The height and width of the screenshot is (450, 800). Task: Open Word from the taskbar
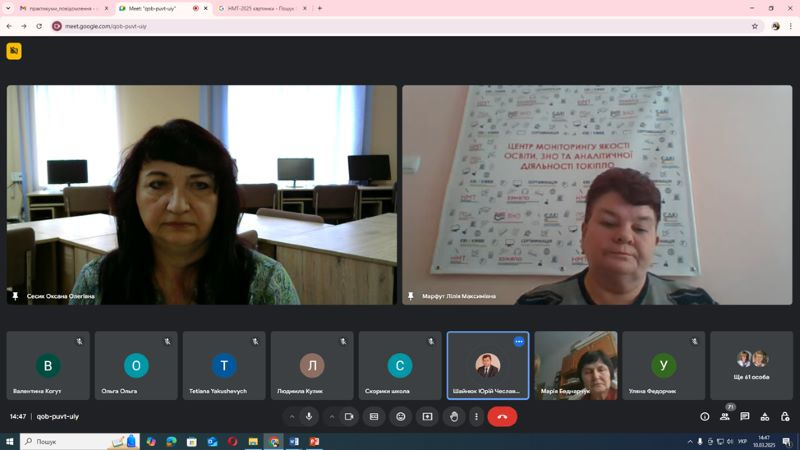[294, 441]
